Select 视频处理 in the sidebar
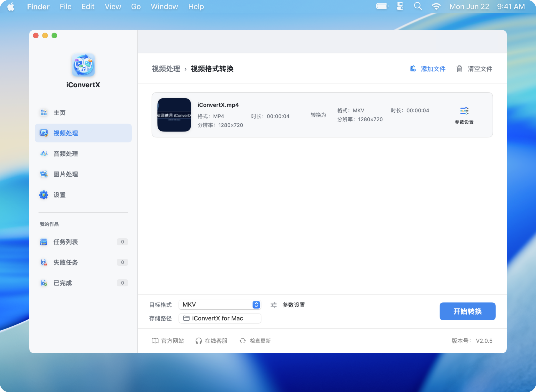The width and height of the screenshot is (536, 392). pos(83,133)
